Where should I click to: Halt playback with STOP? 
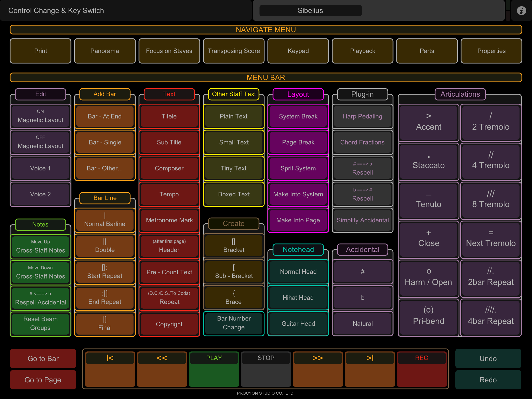click(x=266, y=369)
